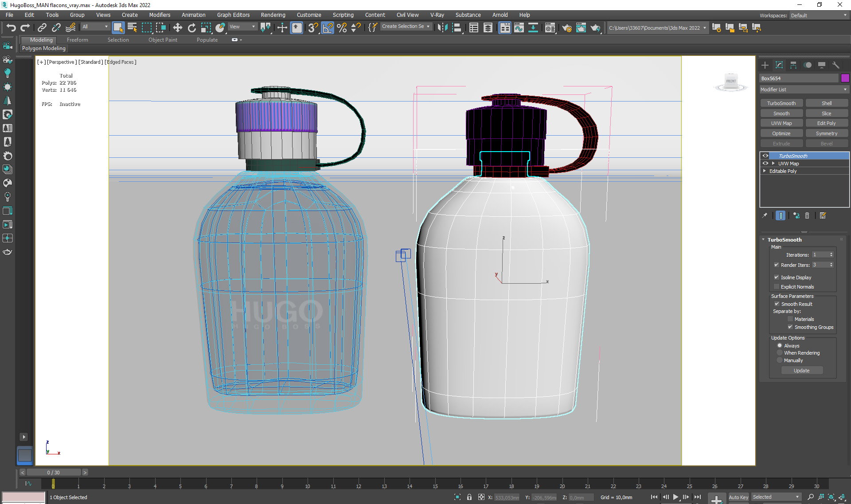Click the magenta object color swatch
The height and width of the screenshot is (504, 851).
pyautogui.click(x=845, y=78)
